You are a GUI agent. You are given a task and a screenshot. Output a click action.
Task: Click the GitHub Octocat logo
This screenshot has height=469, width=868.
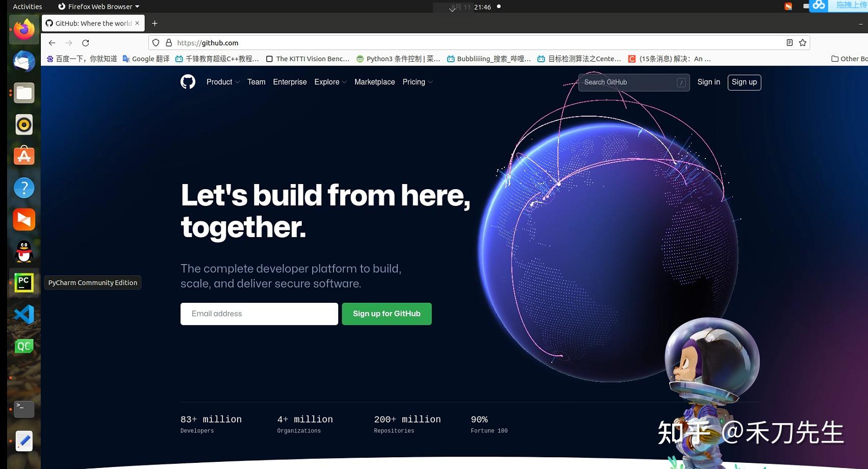pyautogui.click(x=188, y=82)
